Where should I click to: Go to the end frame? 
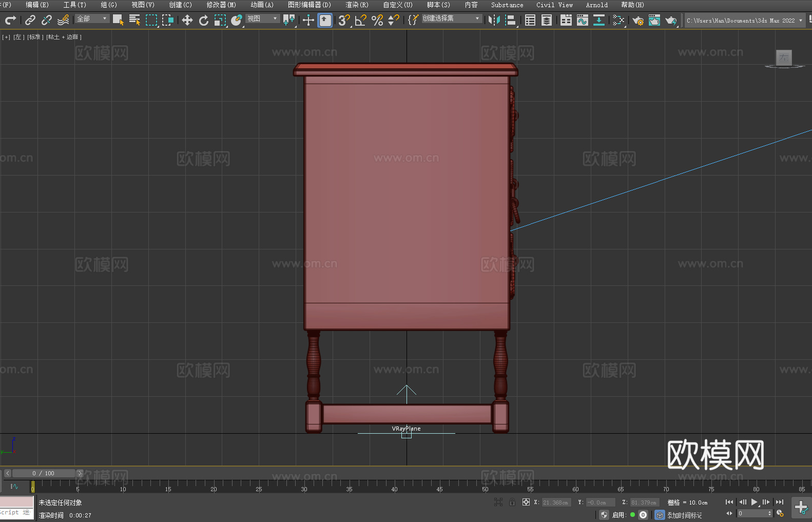click(780, 502)
